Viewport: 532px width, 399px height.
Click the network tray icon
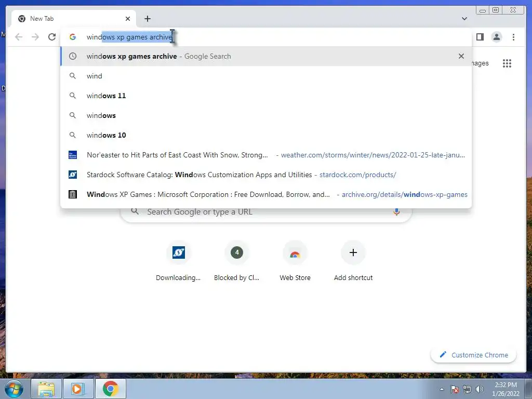click(467, 389)
